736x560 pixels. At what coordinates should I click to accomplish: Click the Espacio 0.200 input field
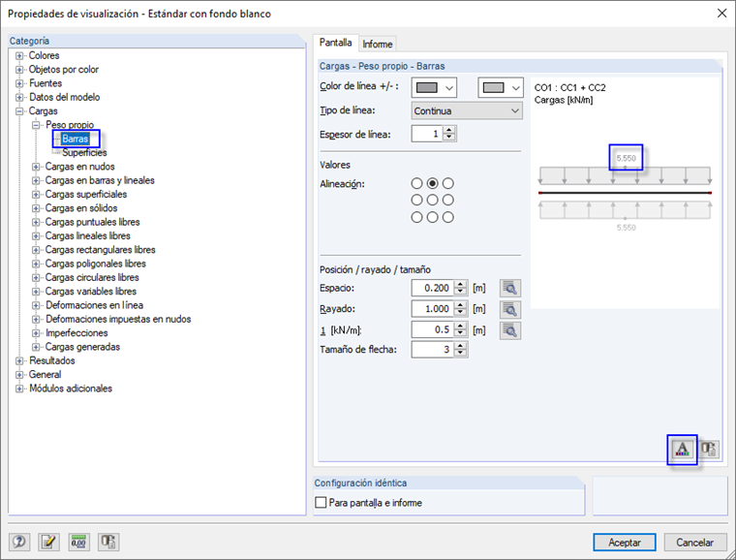(431, 288)
